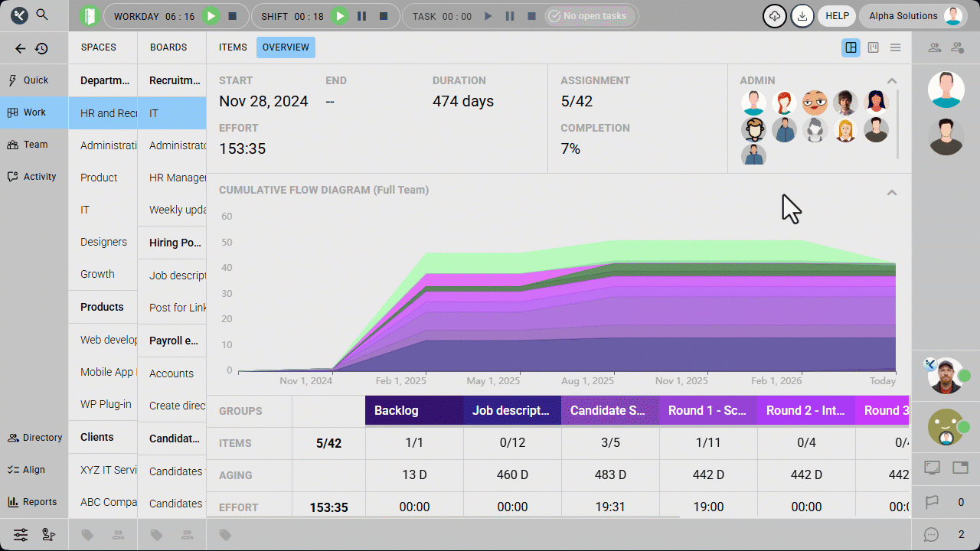The height and width of the screenshot is (551, 980).
Task: Open the chat messages icon
Action: tap(931, 535)
